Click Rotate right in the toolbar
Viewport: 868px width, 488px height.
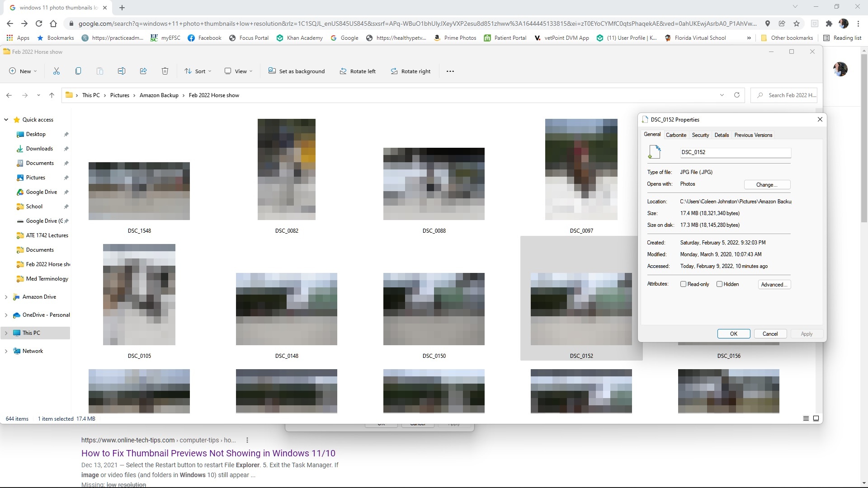[x=410, y=71]
